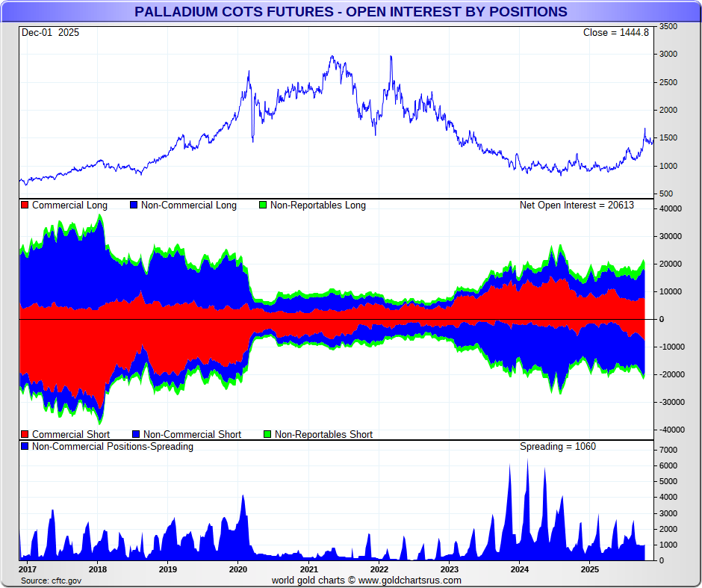
Task: Click the 2021 x-axis label
Action: pos(309,569)
